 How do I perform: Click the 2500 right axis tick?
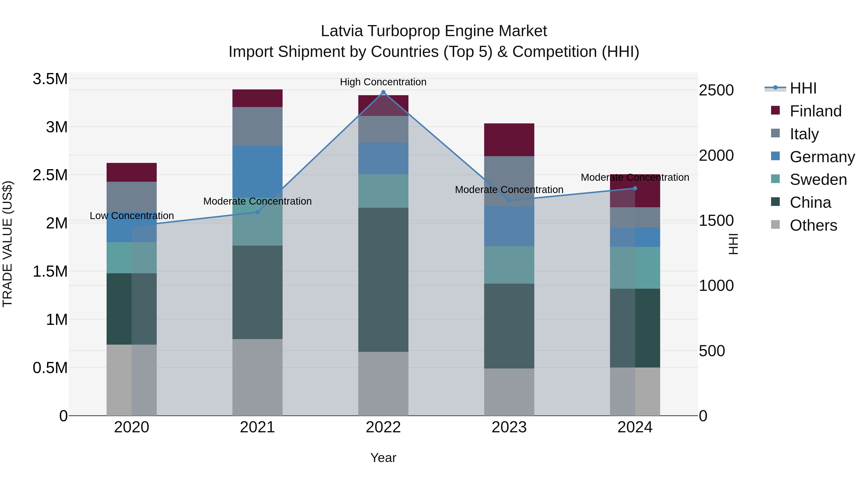716,90
